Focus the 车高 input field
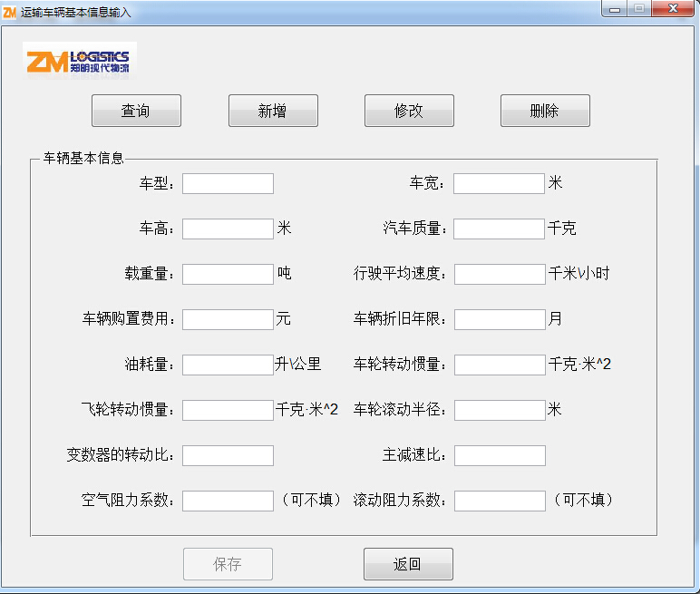This screenshot has height=594, width=700. pos(228,229)
